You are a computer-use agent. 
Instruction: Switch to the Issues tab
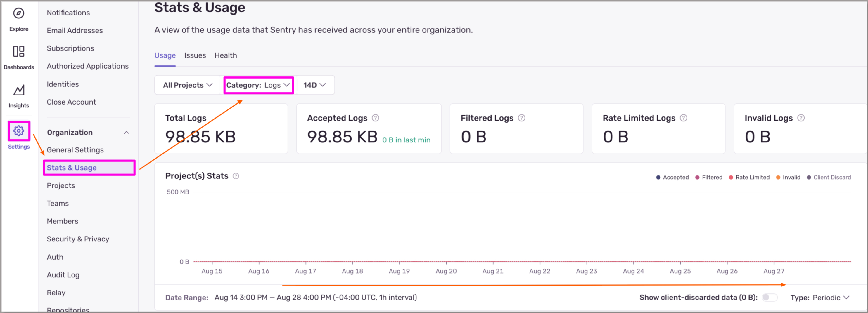tap(195, 55)
